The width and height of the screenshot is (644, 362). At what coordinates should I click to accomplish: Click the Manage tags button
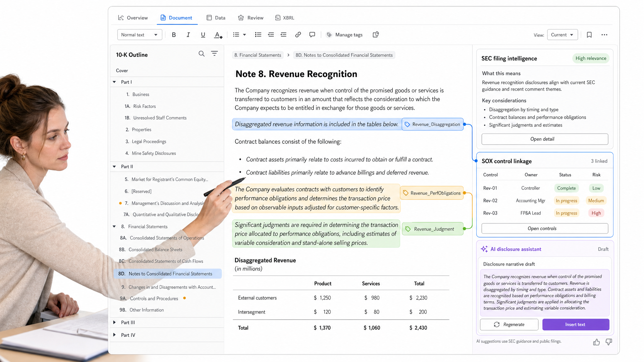point(344,35)
